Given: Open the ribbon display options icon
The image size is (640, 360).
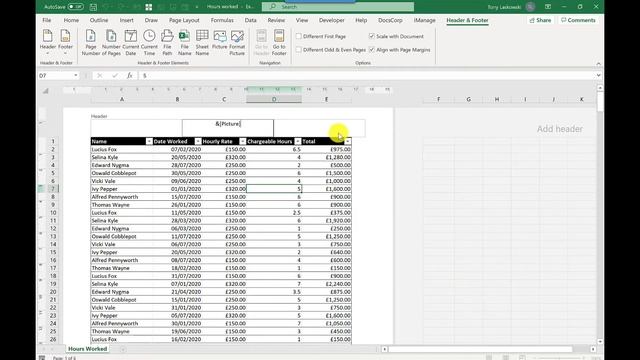Looking at the screenshot, I should (x=548, y=7).
